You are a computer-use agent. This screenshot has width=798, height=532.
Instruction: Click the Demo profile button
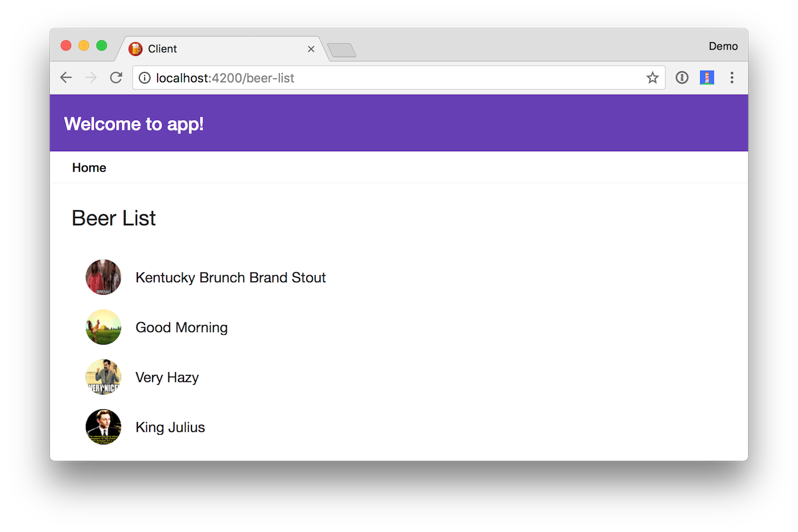pyautogui.click(x=723, y=46)
